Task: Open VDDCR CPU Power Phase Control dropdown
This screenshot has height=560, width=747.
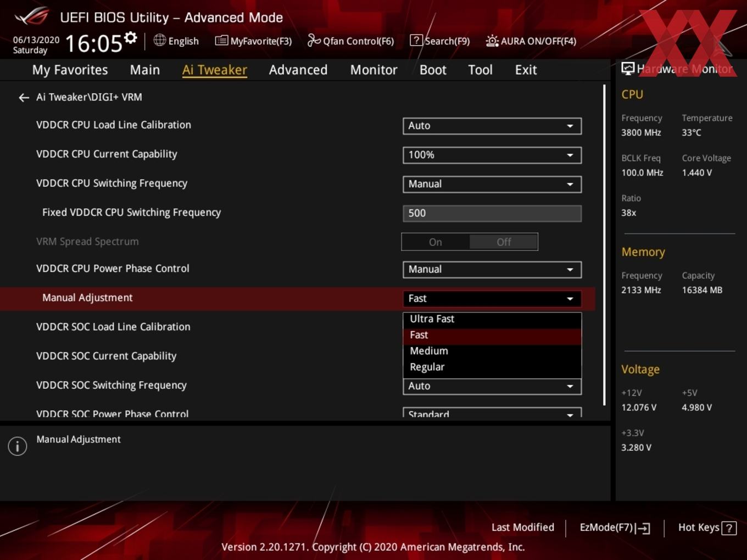Action: (x=492, y=270)
